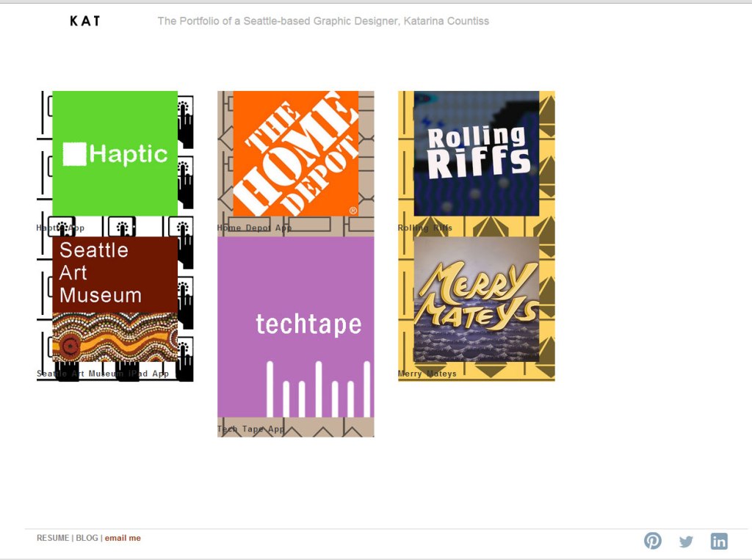752x560 pixels.
Task: Click the Twitter bird icon
Action: (x=686, y=542)
